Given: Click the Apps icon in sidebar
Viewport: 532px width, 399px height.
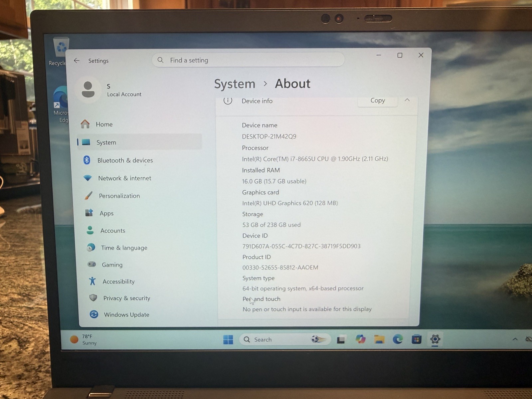Looking at the screenshot, I should [89, 213].
